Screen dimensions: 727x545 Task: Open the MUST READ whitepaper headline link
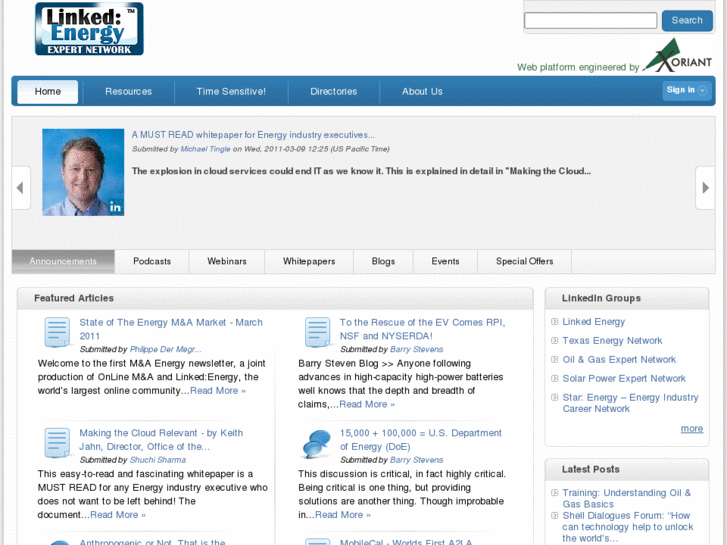click(253, 135)
